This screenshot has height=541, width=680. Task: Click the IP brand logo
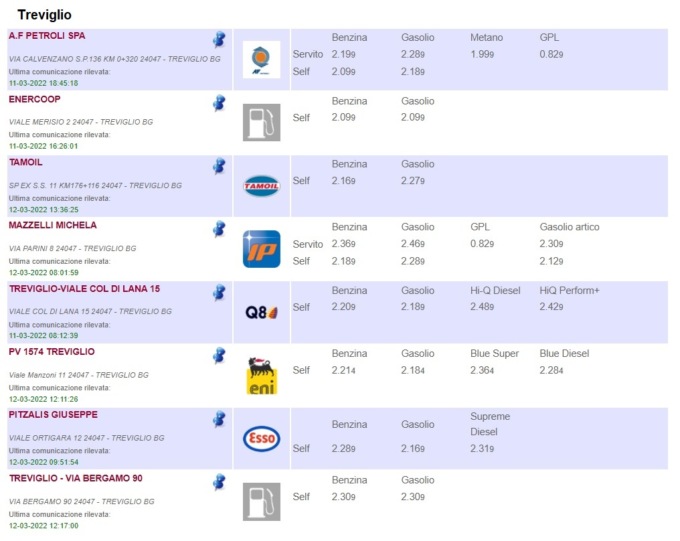tap(262, 249)
